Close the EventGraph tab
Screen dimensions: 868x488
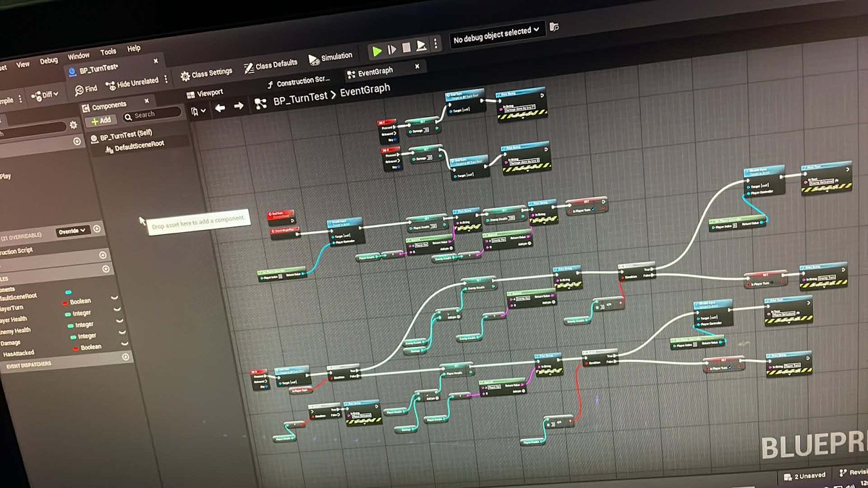(417, 67)
